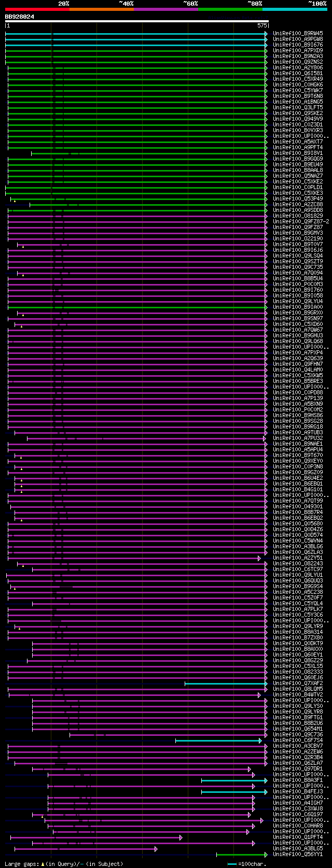Click the UniRef100_C5XD60 label
Viewport: 332px width, 868px height.
[x=298, y=324]
